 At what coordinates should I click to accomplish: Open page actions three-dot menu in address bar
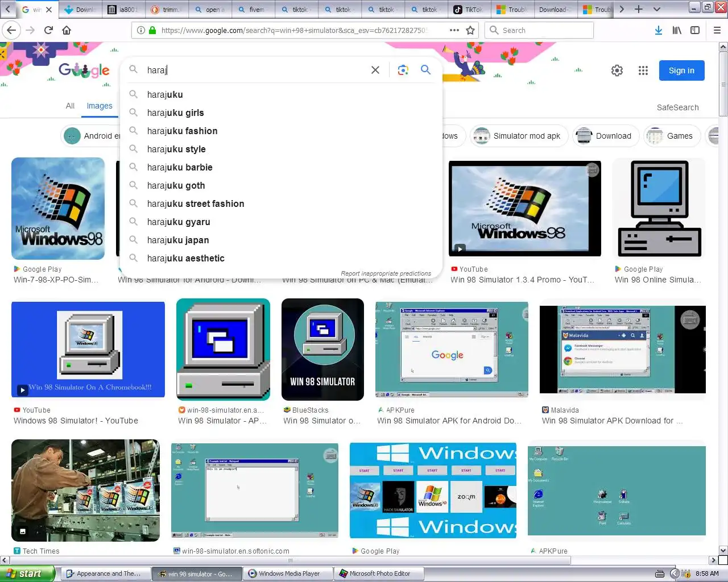454,30
